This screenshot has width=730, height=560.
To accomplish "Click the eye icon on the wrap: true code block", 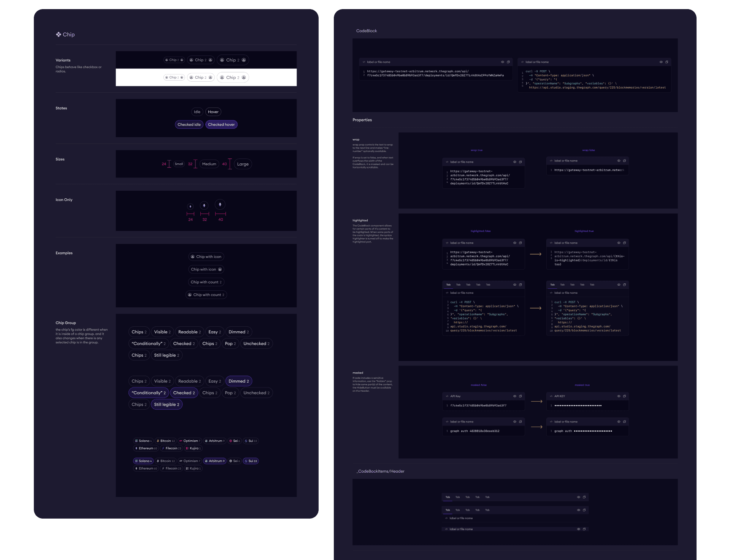I will point(515,162).
